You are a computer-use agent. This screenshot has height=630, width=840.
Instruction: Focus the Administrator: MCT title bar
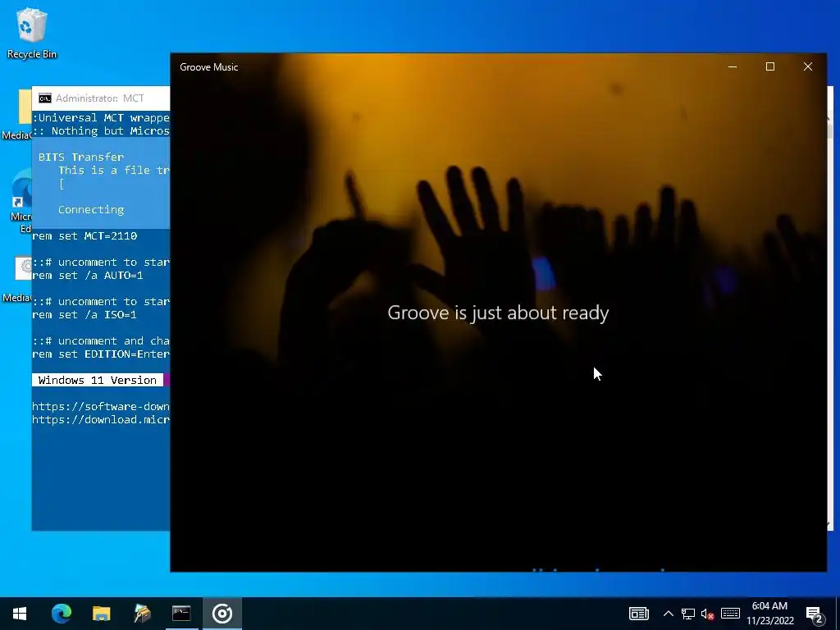tap(101, 98)
